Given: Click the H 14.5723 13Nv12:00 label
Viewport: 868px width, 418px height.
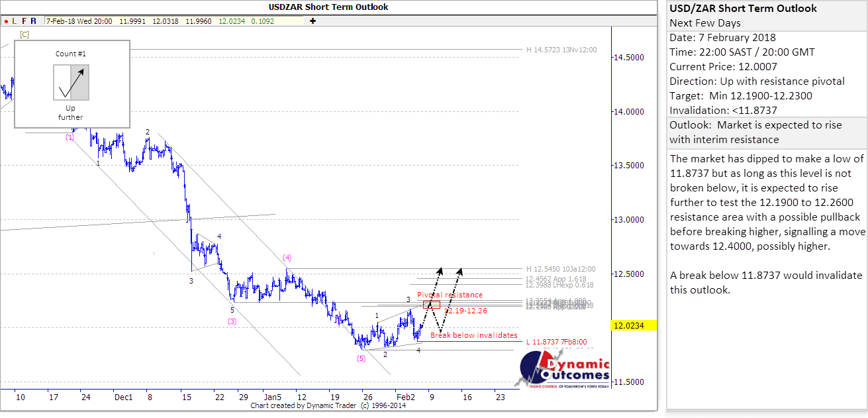Looking at the screenshot, I should [x=561, y=50].
